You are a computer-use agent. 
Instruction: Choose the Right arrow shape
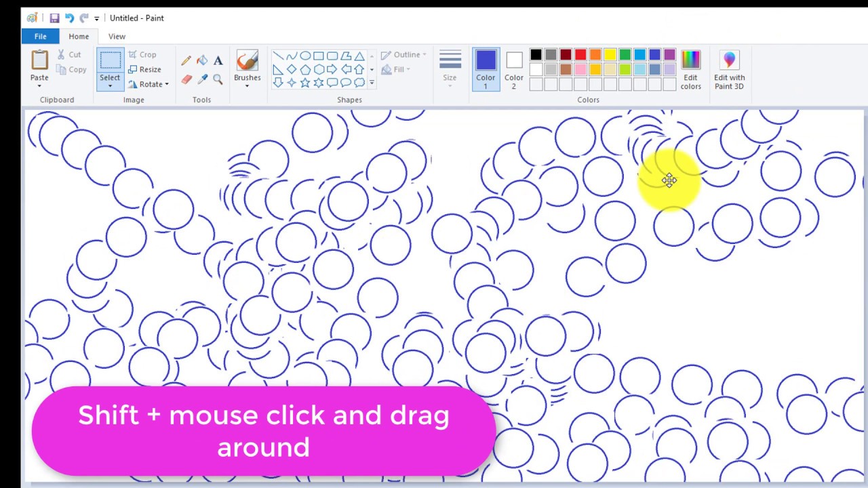(332, 69)
